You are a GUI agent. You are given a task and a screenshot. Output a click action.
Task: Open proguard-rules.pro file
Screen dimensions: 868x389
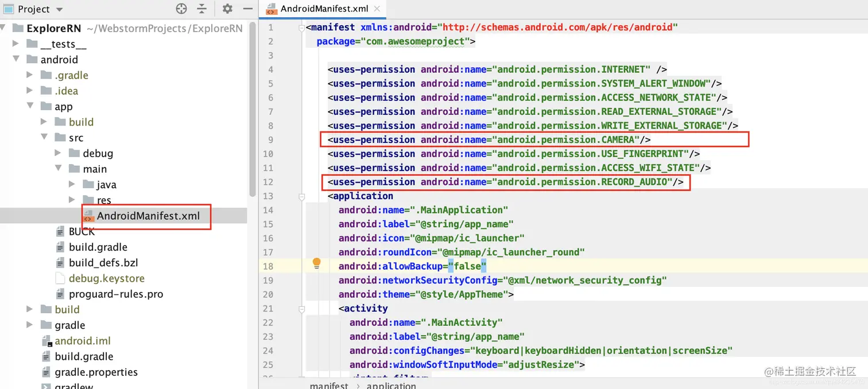point(116,294)
